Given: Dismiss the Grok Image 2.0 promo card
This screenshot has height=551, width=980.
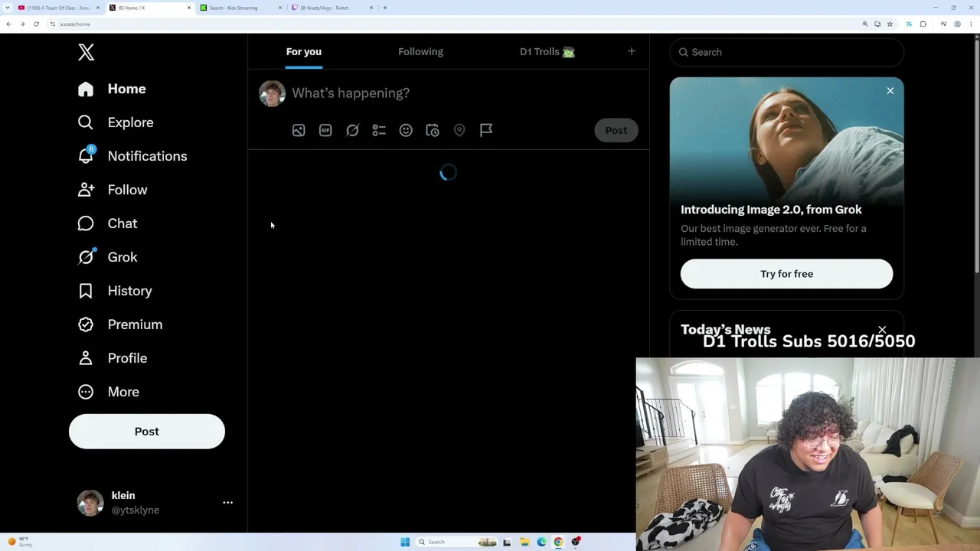Looking at the screenshot, I should pos(890,91).
